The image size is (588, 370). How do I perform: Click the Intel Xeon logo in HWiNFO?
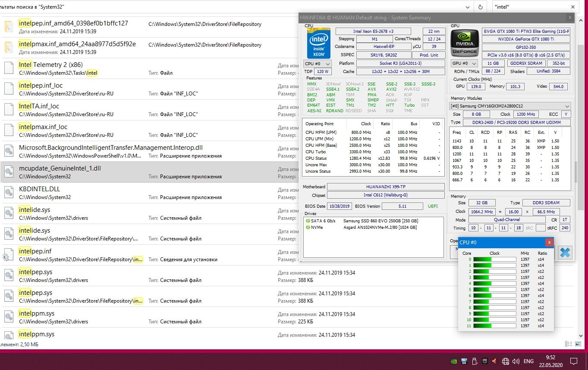(319, 43)
